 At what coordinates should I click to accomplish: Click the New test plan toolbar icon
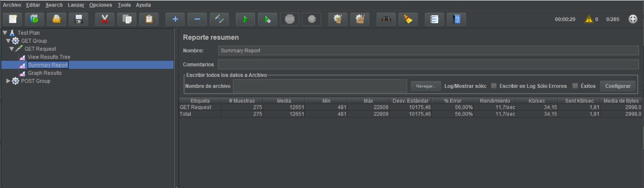14,19
